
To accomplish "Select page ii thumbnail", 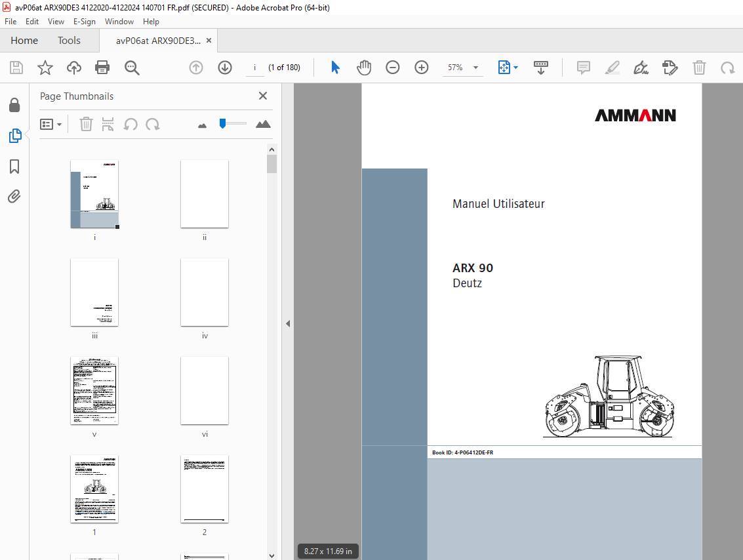I will click(x=205, y=194).
